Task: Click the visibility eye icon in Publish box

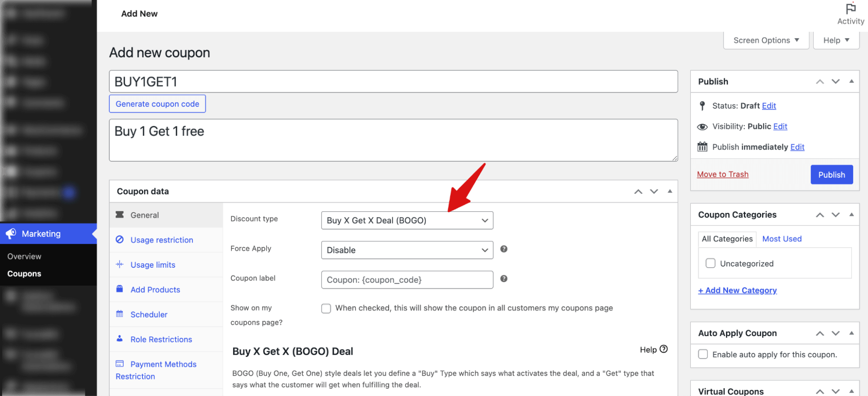Action: (702, 126)
